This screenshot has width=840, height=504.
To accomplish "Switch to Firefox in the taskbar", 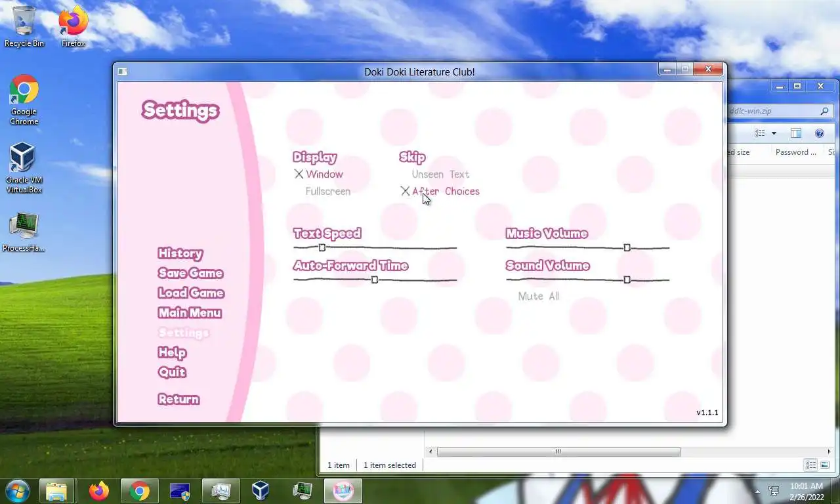I will click(x=99, y=491).
